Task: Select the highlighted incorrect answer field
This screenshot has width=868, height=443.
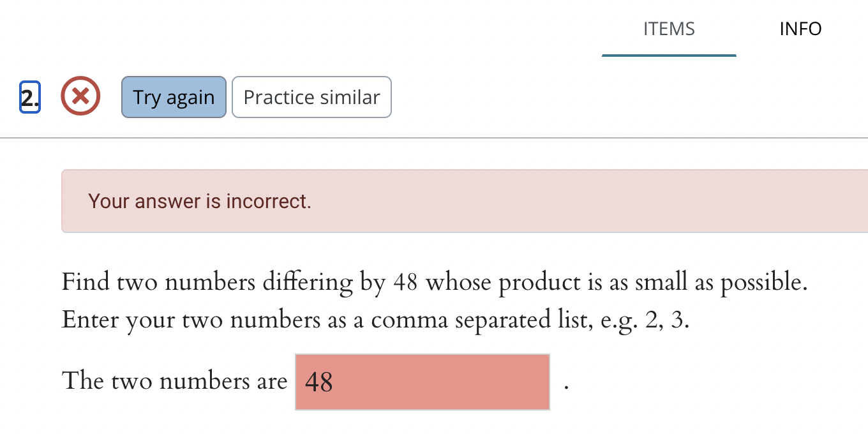Action: click(422, 382)
